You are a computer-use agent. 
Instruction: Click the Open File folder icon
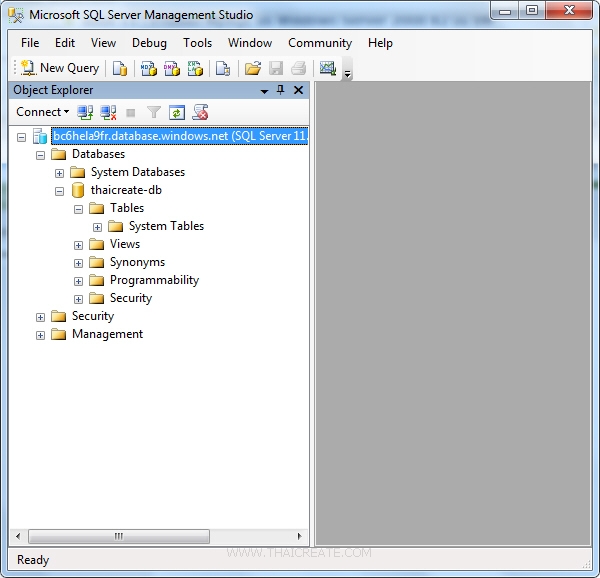point(253,69)
